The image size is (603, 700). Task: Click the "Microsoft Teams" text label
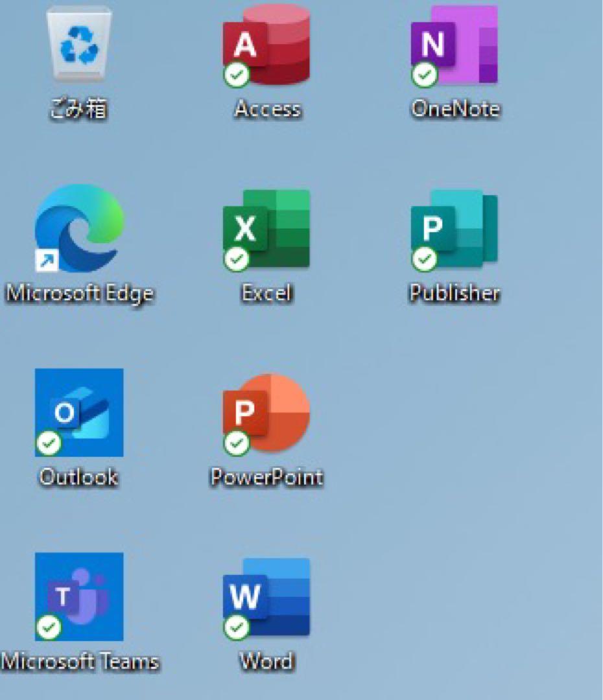tap(80, 662)
